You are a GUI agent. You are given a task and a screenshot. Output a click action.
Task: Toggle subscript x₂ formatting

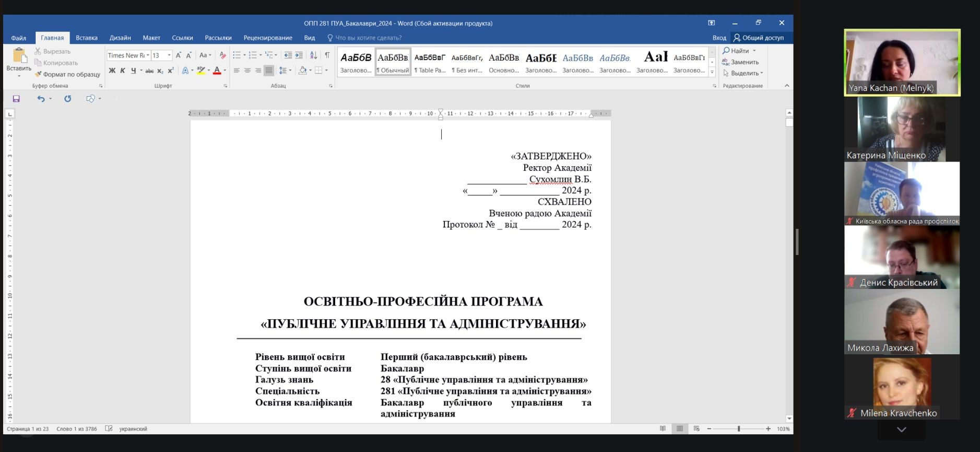[x=160, y=71]
